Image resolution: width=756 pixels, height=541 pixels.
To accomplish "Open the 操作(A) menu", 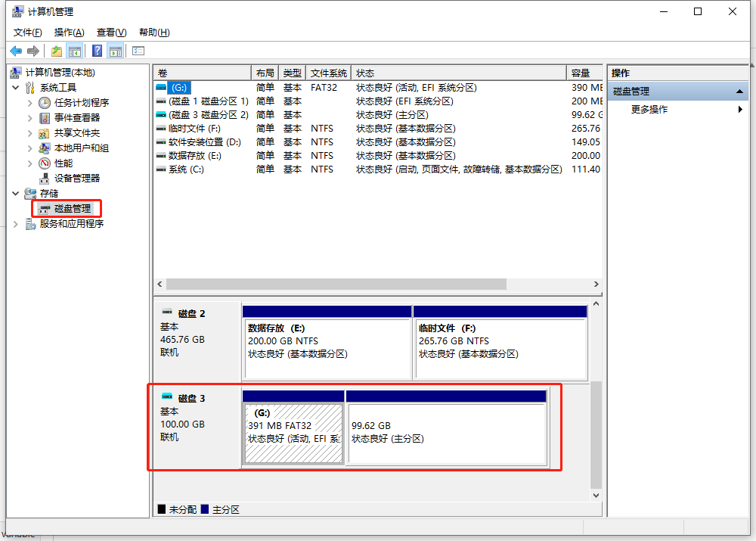I will [x=69, y=33].
